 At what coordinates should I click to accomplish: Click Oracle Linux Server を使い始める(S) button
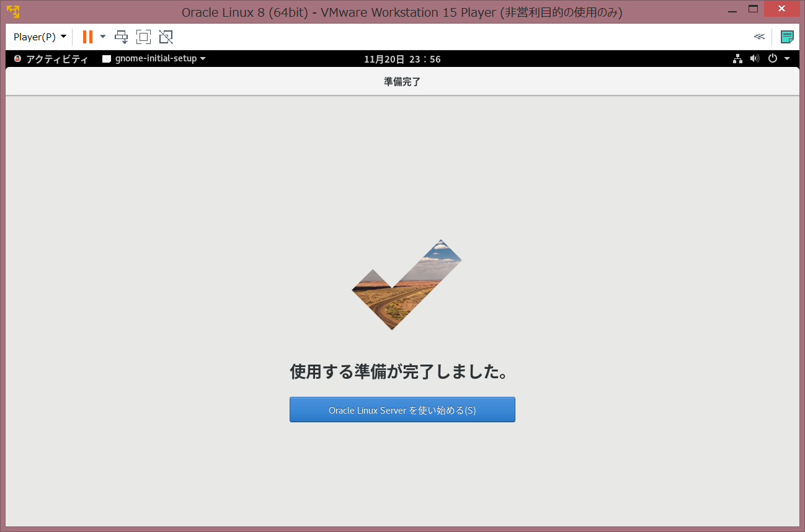coord(403,410)
